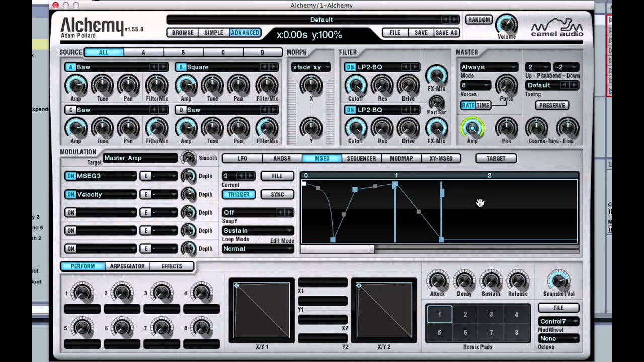Select the MODMAP tab
This screenshot has height=362, width=644.
pos(401,158)
